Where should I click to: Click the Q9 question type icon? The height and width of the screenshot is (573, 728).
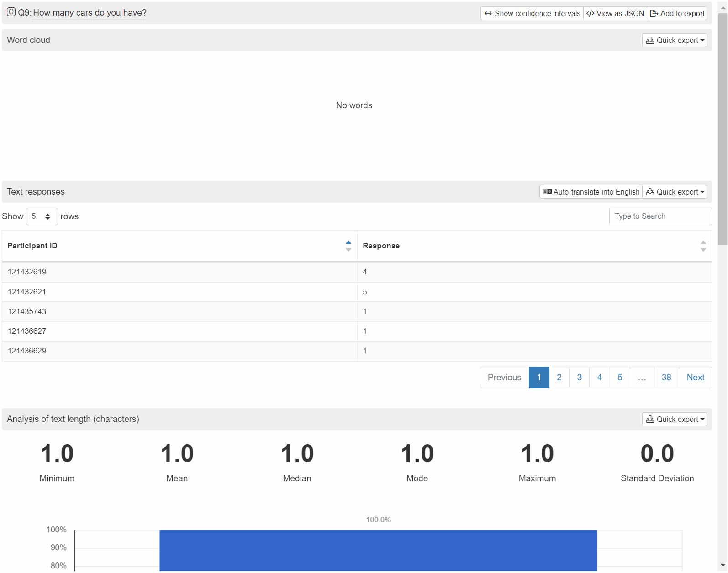[x=11, y=12]
